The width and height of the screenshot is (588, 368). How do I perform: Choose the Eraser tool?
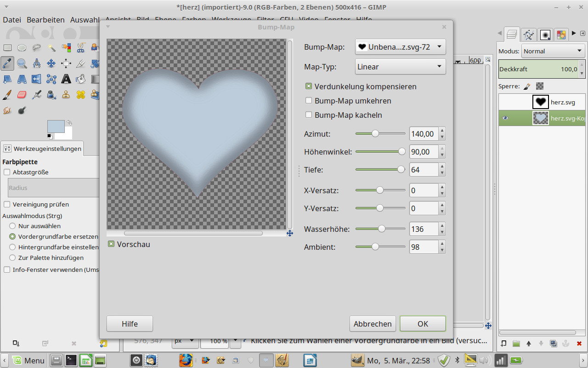click(22, 95)
